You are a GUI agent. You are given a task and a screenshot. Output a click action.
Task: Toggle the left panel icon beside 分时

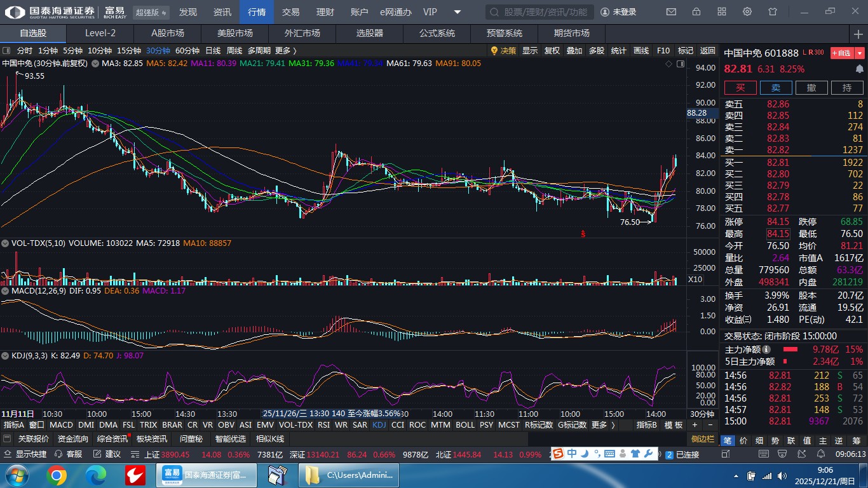click(6, 51)
